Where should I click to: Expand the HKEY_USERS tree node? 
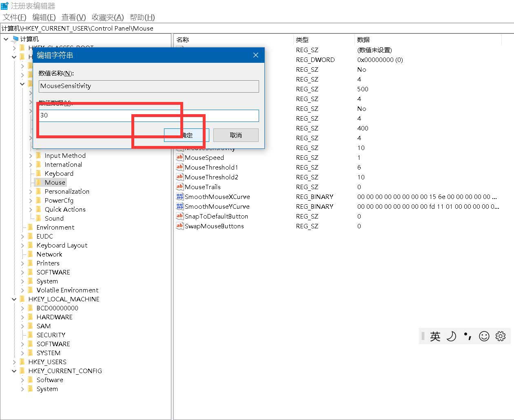point(14,362)
